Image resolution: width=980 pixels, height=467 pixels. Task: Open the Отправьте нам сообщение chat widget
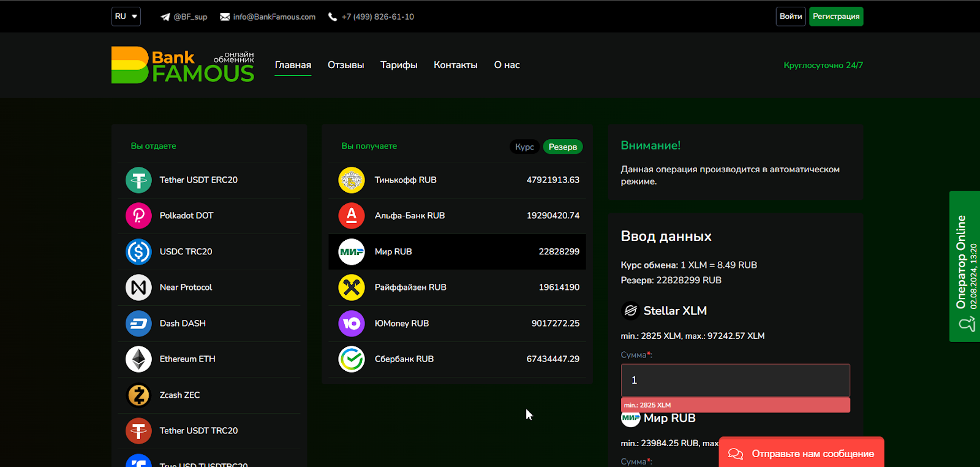tap(801, 454)
